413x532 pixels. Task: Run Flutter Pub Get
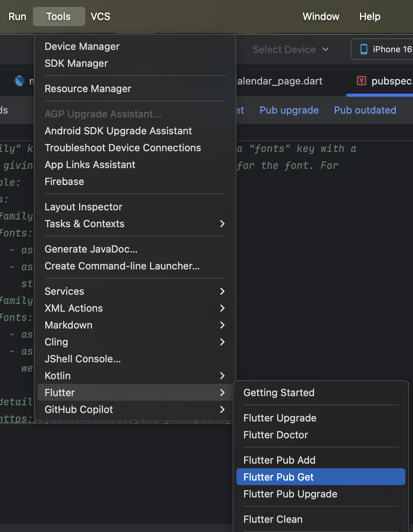321,477
